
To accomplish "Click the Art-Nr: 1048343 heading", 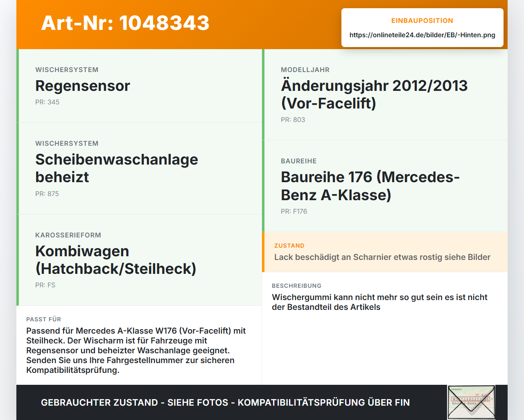I will click(x=125, y=23).
